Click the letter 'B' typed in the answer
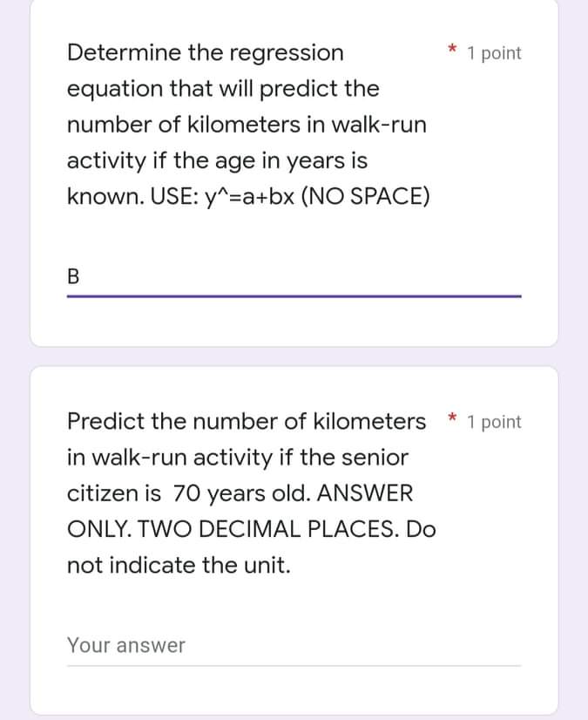Image resolution: width=588 pixels, height=720 pixels. [73, 276]
